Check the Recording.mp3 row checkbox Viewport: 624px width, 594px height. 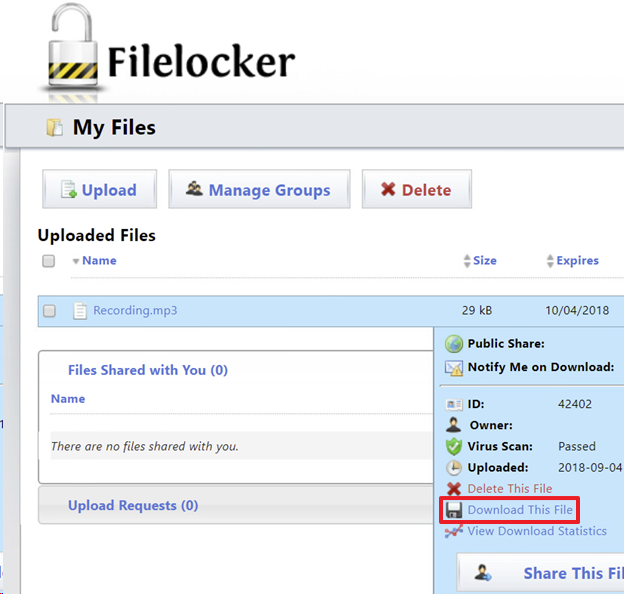48,311
